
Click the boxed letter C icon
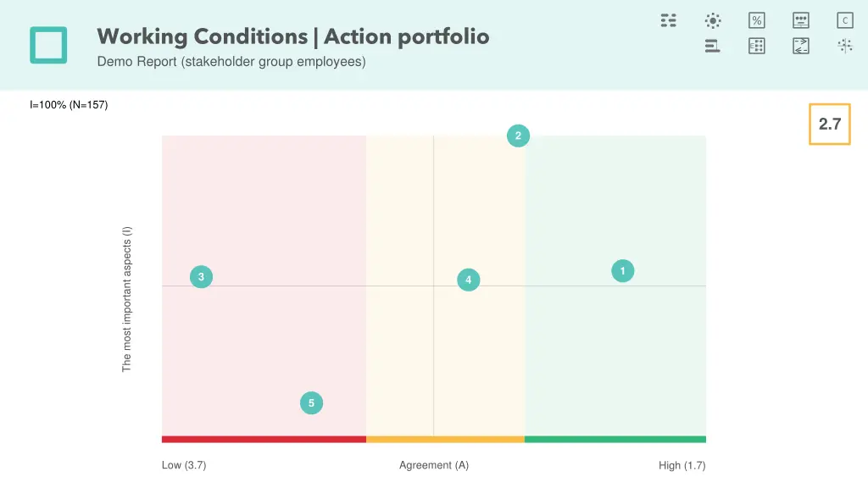click(845, 20)
